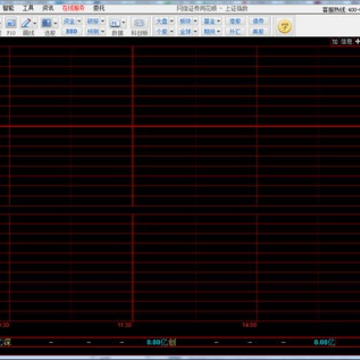Open the 数据 data icon

[115, 23]
